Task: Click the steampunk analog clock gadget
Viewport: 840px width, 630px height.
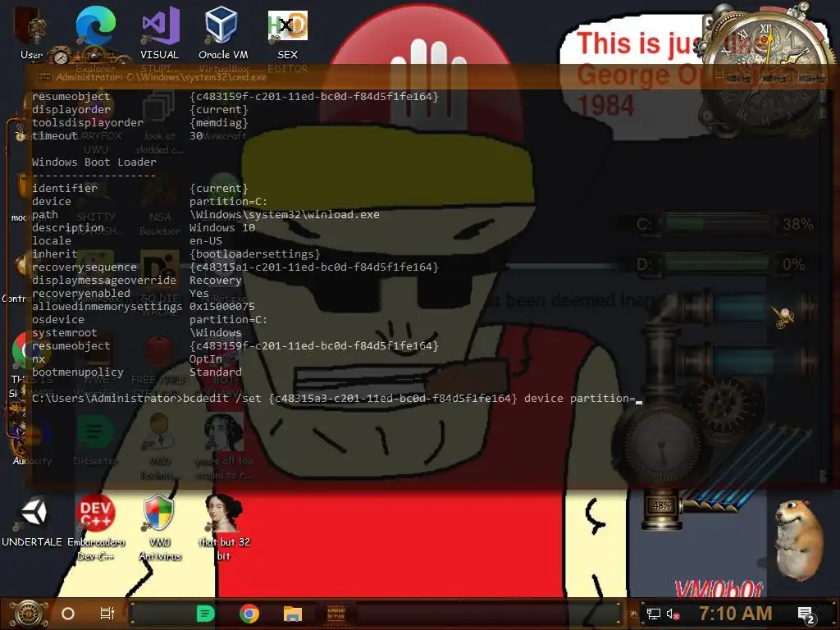Action: coord(766,70)
